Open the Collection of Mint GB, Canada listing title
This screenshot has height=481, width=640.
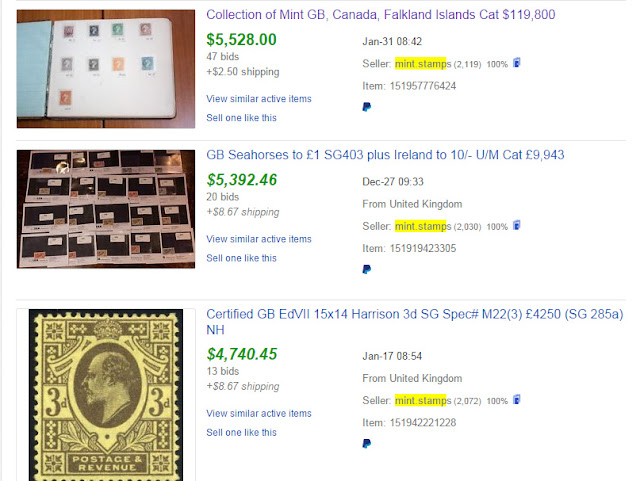point(380,15)
